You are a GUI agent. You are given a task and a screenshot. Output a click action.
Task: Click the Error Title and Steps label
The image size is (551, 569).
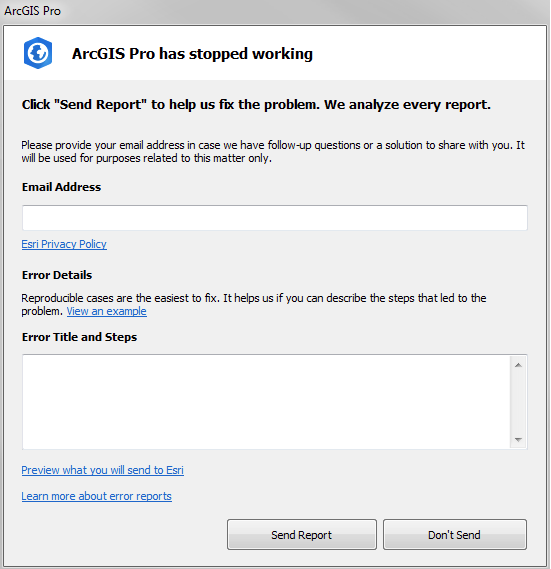[x=79, y=337]
